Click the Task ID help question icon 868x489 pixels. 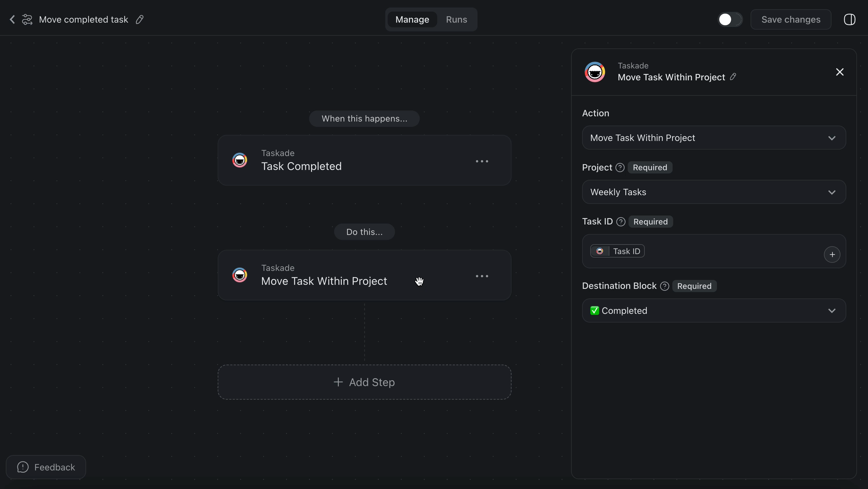click(620, 221)
